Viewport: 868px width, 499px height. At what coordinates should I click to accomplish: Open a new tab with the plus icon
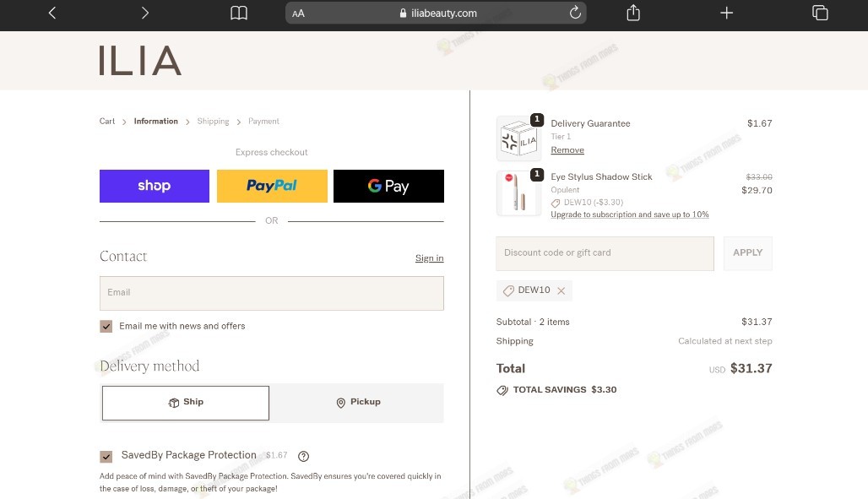point(726,13)
